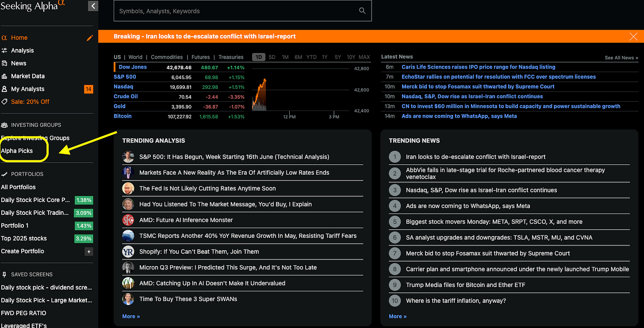Click the sale tag icon

coord(4,102)
